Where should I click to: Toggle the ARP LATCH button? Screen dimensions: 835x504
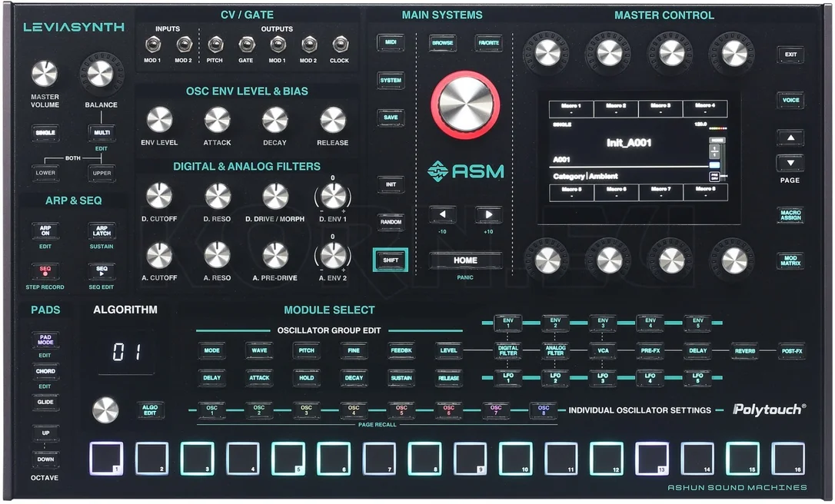pos(101,230)
